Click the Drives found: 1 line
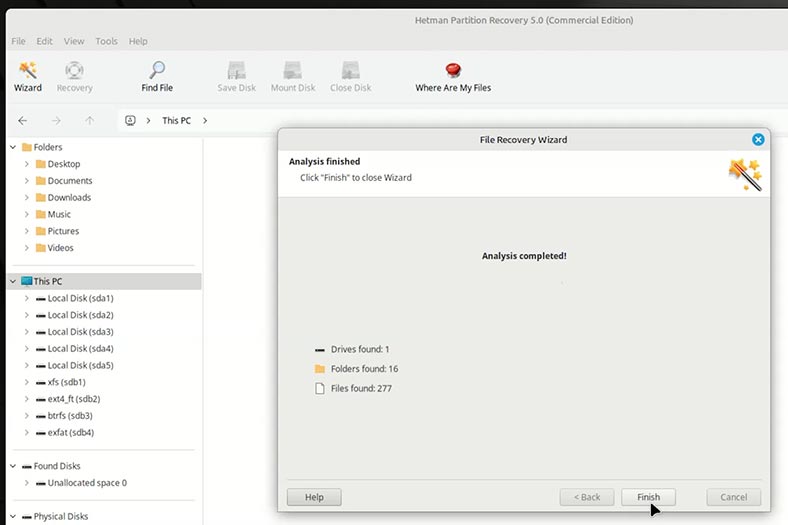This screenshot has width=788, height=525. coord(352,349)
